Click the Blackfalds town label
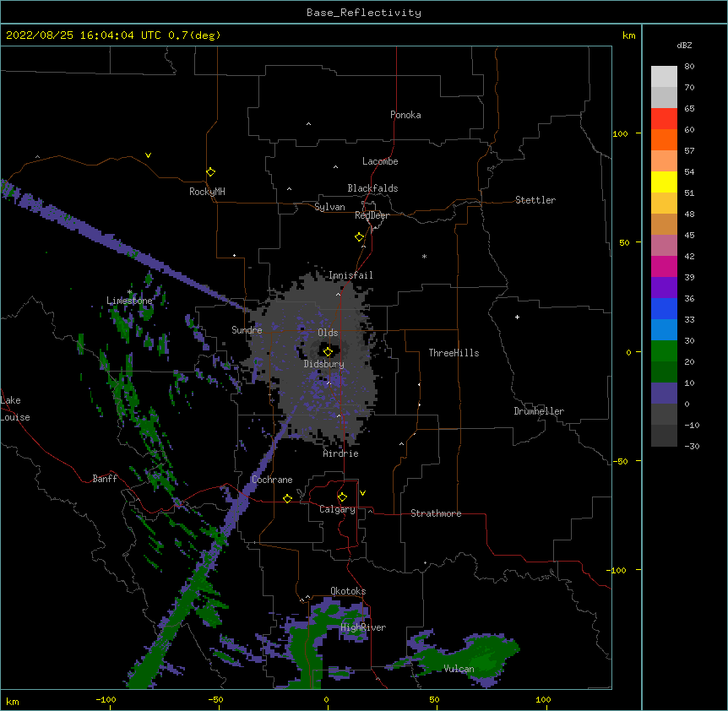Viewport: 728px width, 711px height. point(372,188)
